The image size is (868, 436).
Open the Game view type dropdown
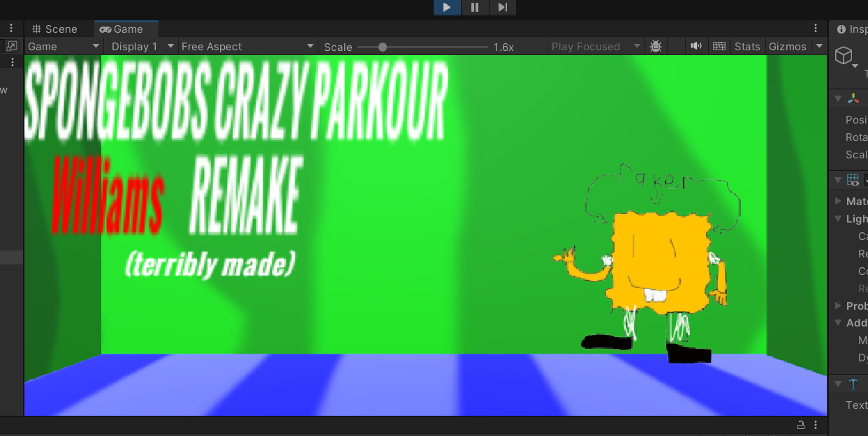(64, 47)
